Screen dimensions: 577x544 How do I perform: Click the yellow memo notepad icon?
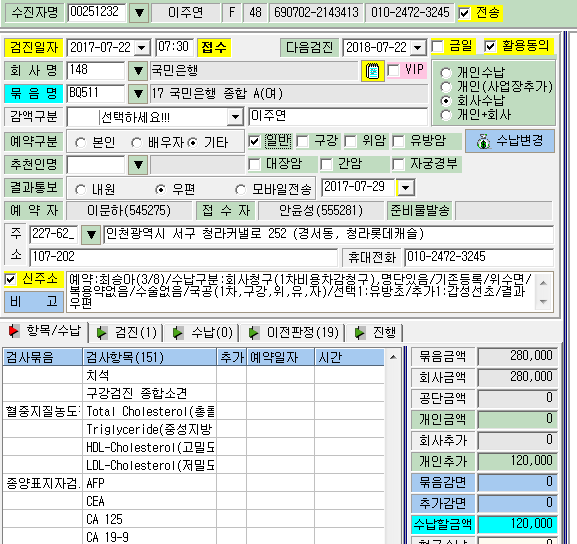(x=372, y=71)
